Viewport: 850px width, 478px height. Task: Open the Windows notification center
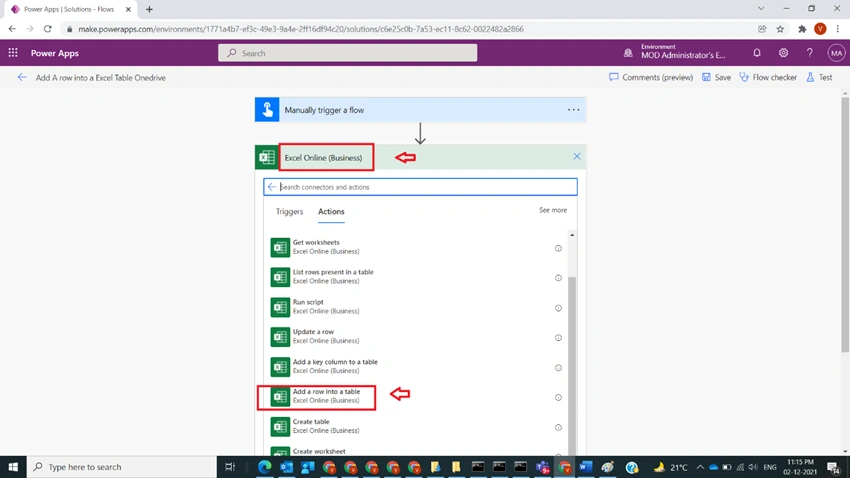click(x=834, y=467)
